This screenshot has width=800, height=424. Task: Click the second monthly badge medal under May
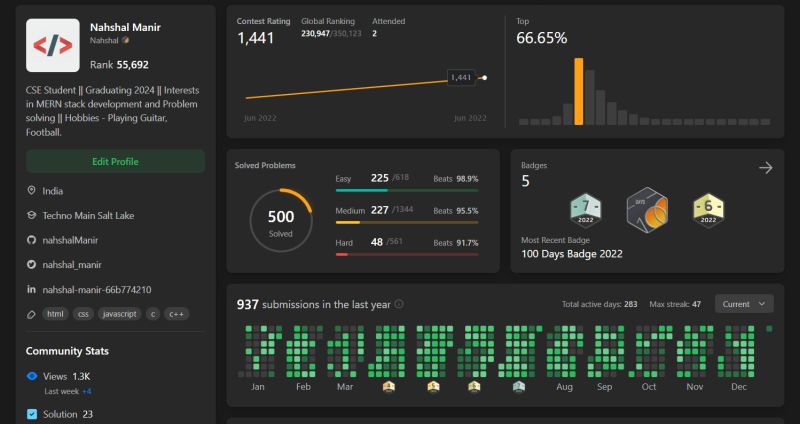[x=433, y=387]
